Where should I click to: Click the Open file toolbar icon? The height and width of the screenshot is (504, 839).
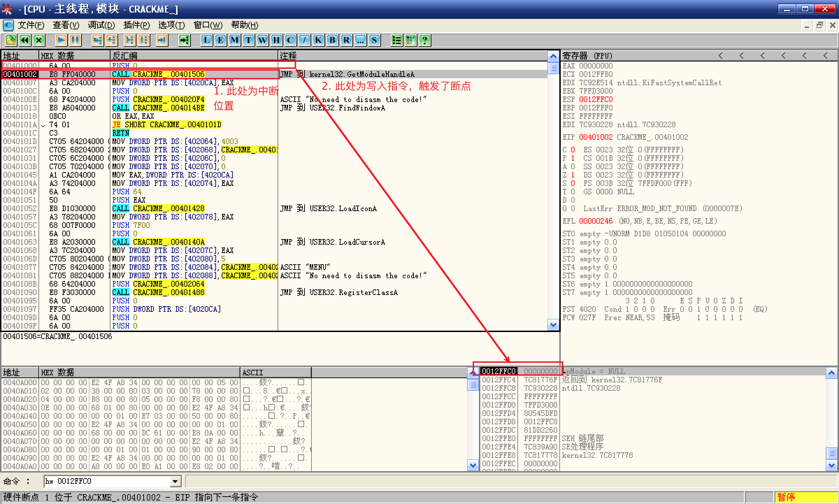tap(10, 40)
